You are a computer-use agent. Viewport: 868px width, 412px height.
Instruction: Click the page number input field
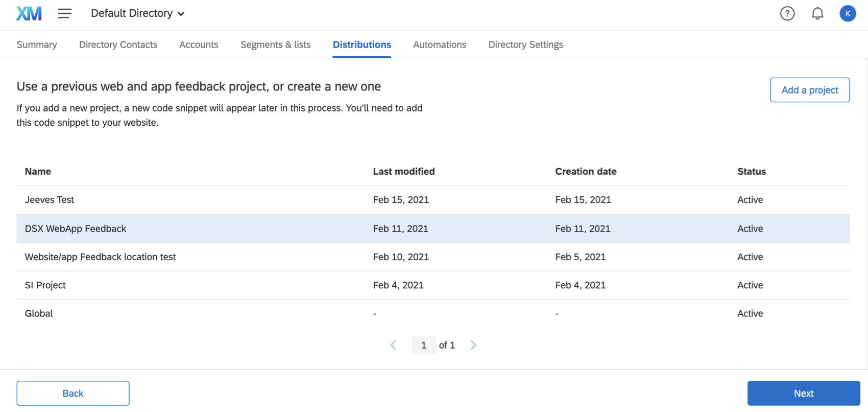pos(423,345)
